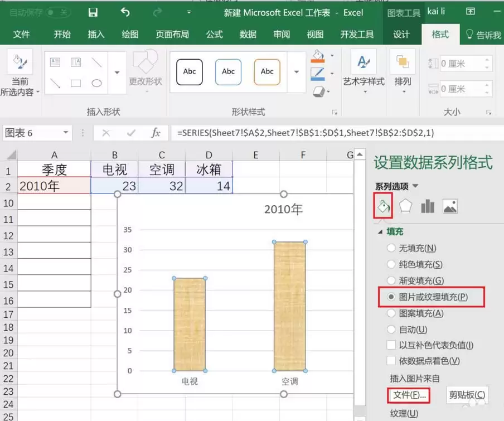Open size group dialog launcher
504x421 pixels.
pyautogui.click(x=488, y=112)
